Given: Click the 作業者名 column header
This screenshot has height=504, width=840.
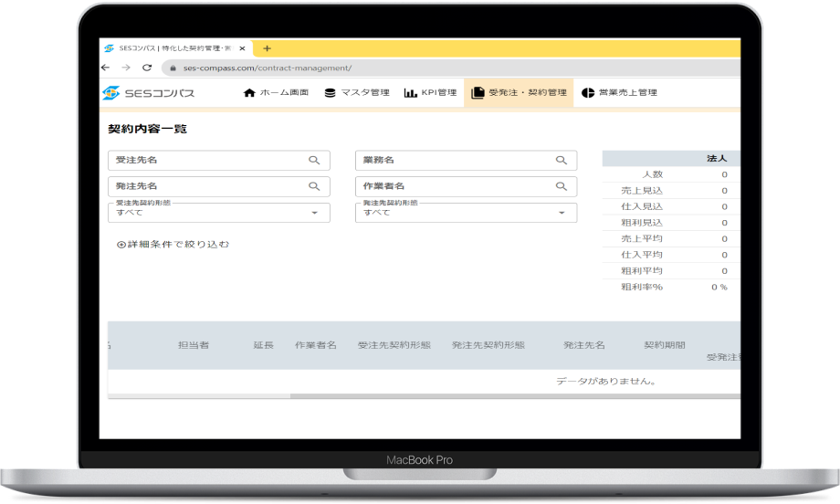Looking at the screenshot, I should click(x=316, y=345).
